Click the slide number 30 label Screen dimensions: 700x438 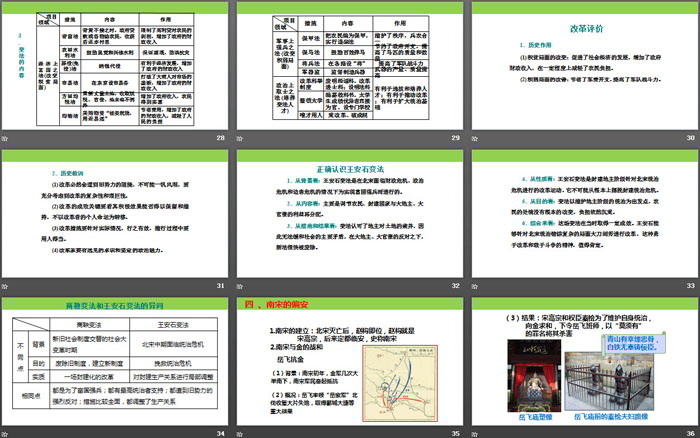pyautogui.click(x=687, y=137)
